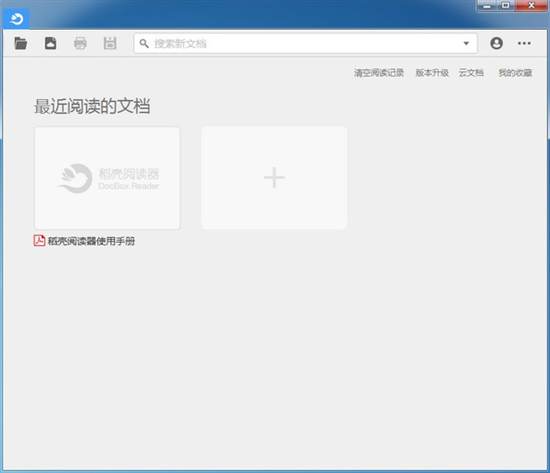The image size is (550, 473).
Task: Click 清空阅读记录 link
Action: [x=379, y=73]
